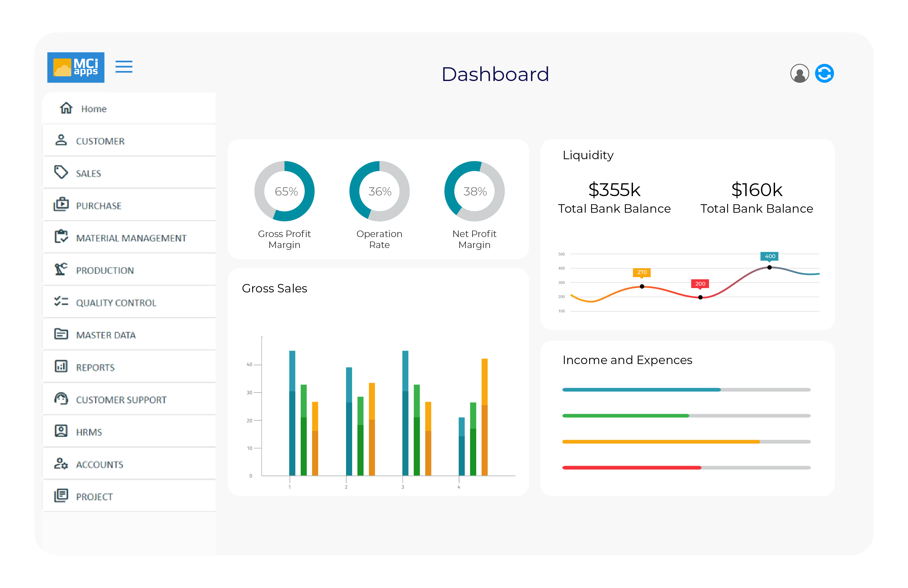This screenshot has width=908, height=588.
Task: Open the MATERIAL MANAGEMENT menu item
Action: tap(131, 238)
